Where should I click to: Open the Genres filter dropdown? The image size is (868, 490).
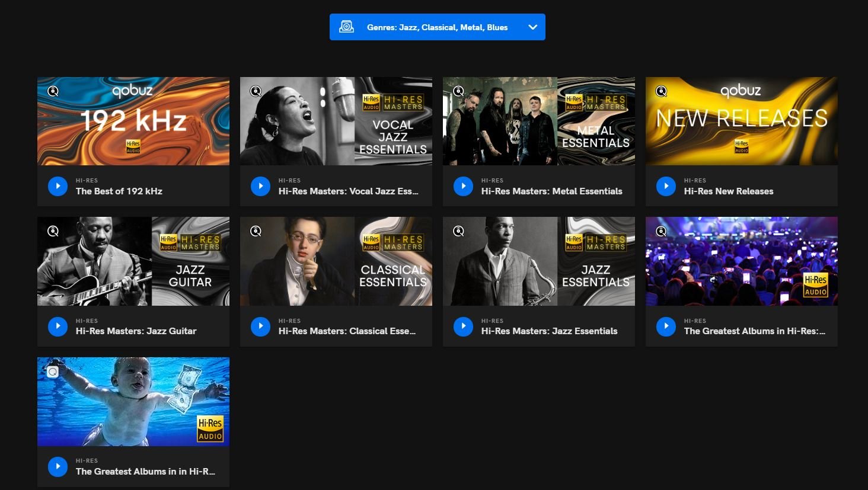(437, 27)
